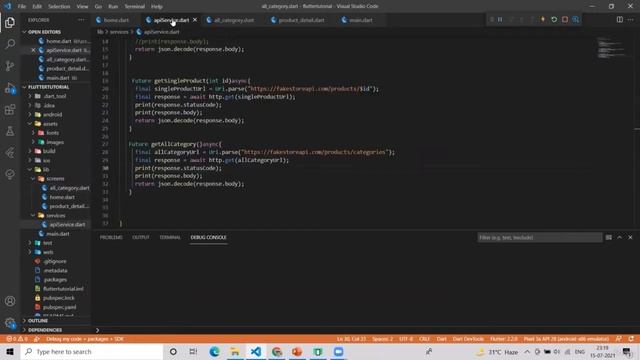The width and height of the screenshot is (640, 360).
Task: Open Windows Start menu
Action: click(x=10, y=351)
